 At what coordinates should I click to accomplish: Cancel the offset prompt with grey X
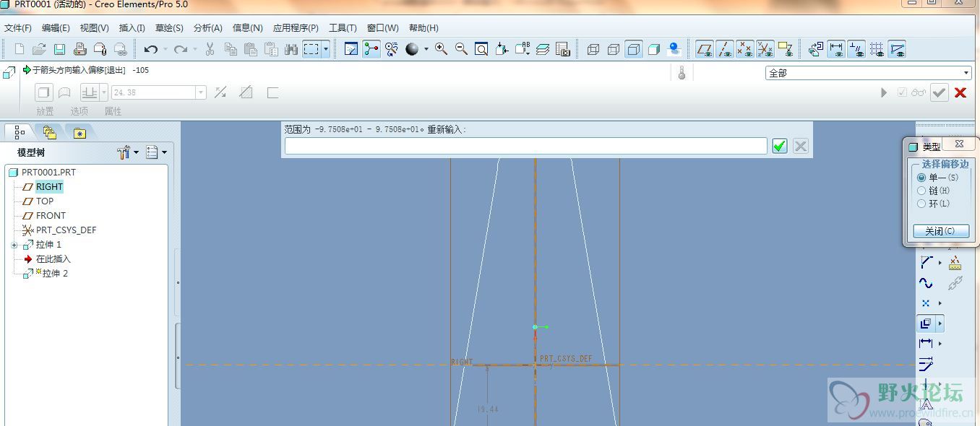coord(800,146)
